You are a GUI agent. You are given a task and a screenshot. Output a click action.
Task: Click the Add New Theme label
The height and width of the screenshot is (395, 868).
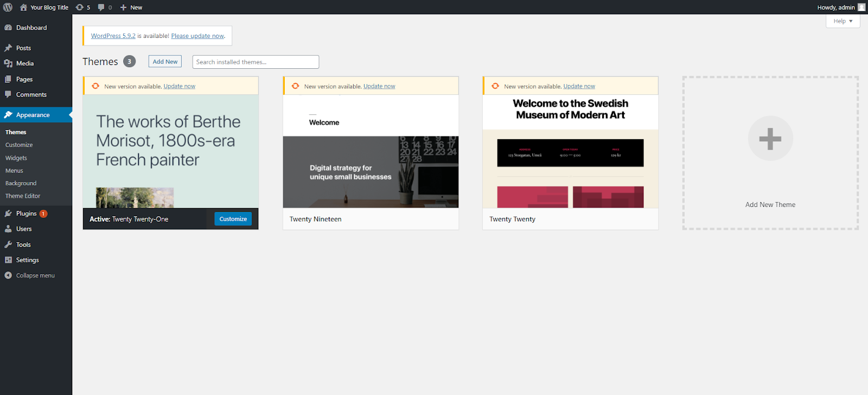pos(770,205)
